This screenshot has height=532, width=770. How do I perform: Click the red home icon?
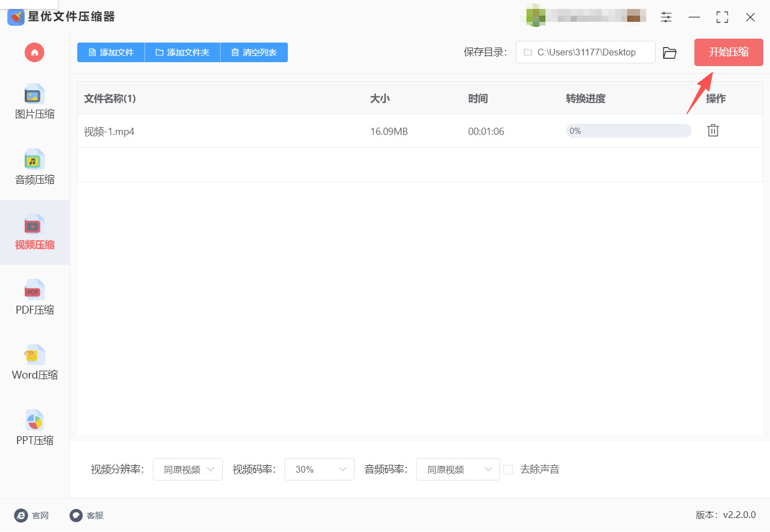[34, 53]
